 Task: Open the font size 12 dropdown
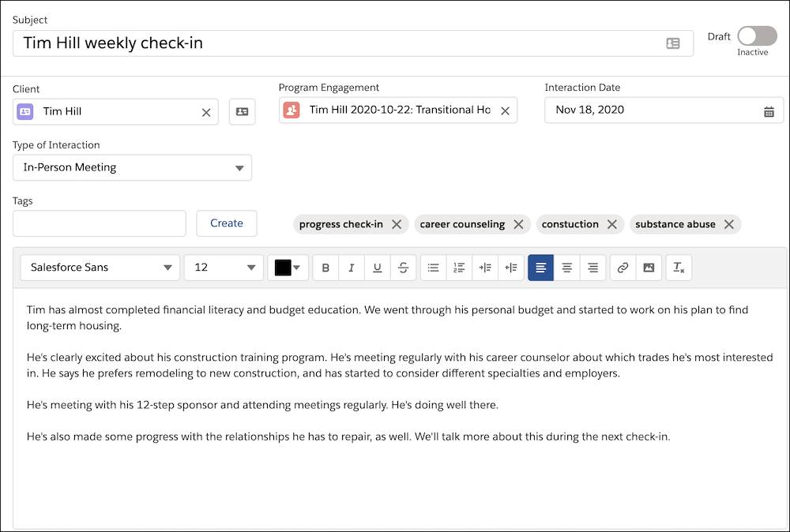(x=224, y=268)
